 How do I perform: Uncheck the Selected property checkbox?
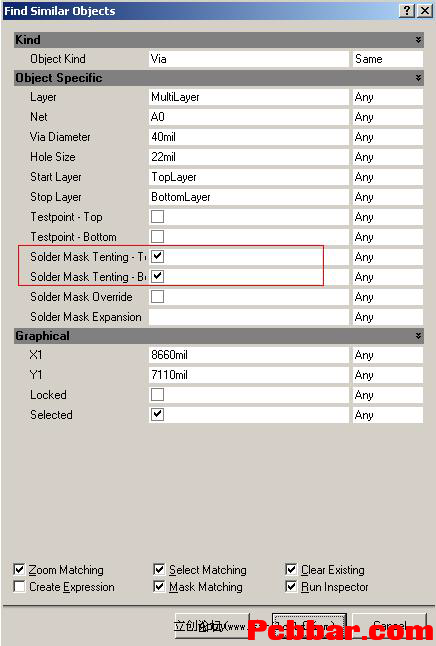click(x=157, y=414)
